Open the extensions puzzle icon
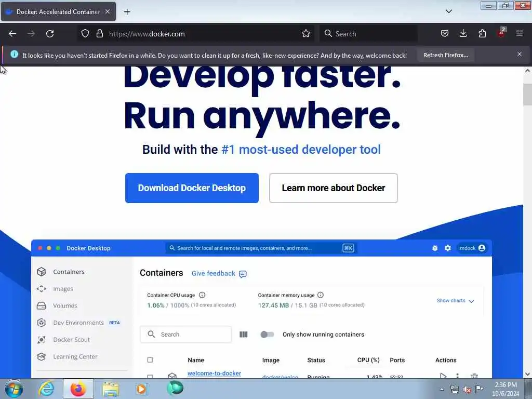The height and width of the screenshot is (399, 532). point(482,34)
